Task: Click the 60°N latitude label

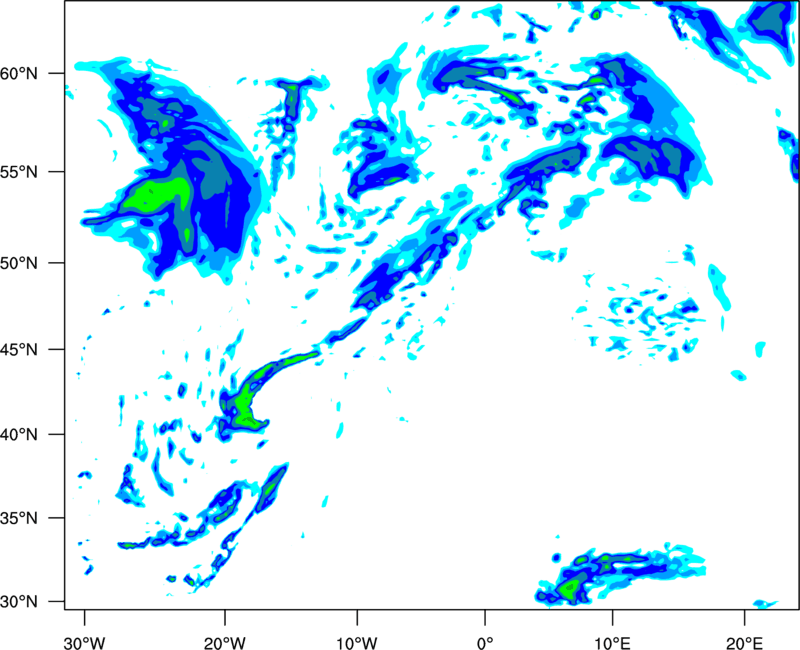Action: (x=19, y=74)
